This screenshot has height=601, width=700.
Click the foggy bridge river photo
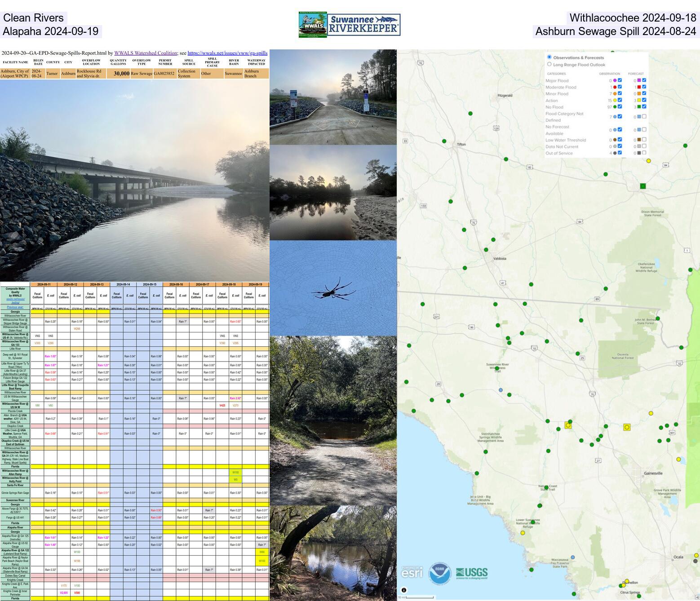point(135,180)
